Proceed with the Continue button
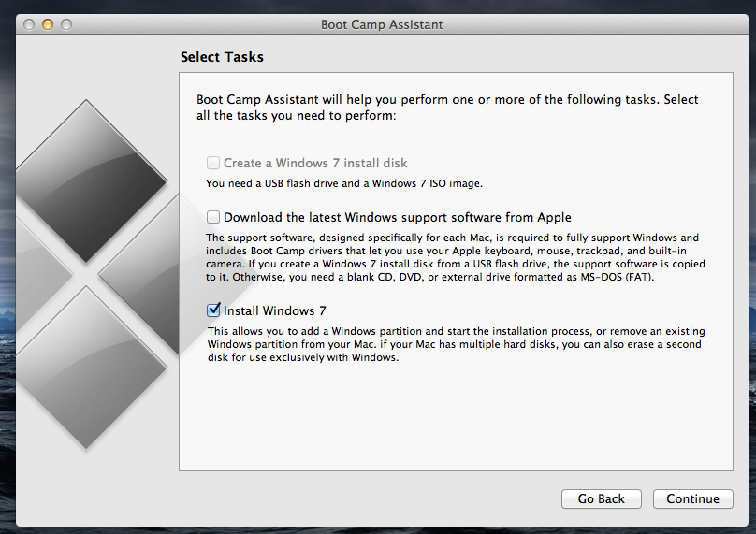Screen dimensions: 756x534 click(x=692, y=498)
